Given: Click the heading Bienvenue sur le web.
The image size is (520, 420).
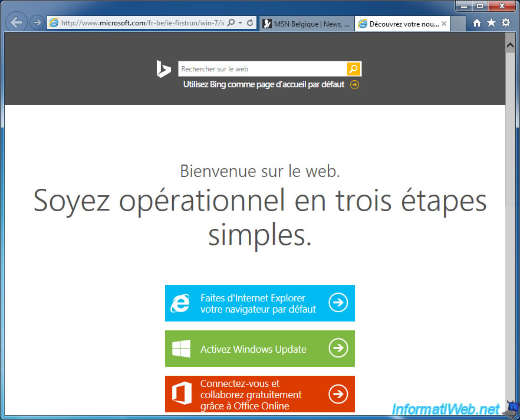Looking at the screenshot, I should 260,171.
